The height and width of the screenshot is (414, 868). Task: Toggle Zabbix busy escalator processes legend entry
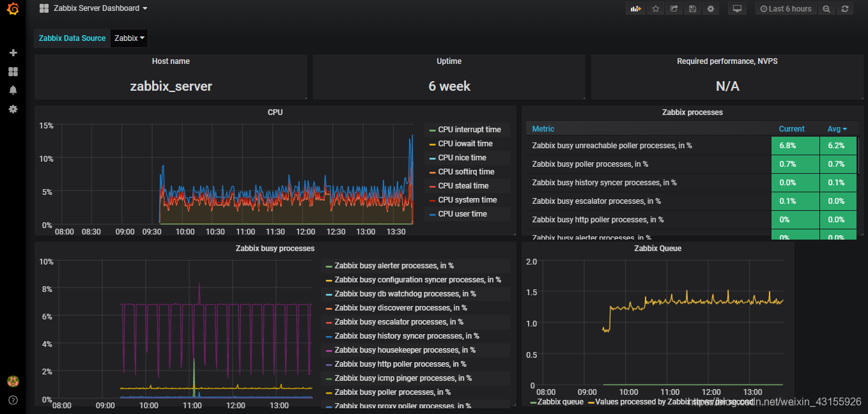(399, 322)
